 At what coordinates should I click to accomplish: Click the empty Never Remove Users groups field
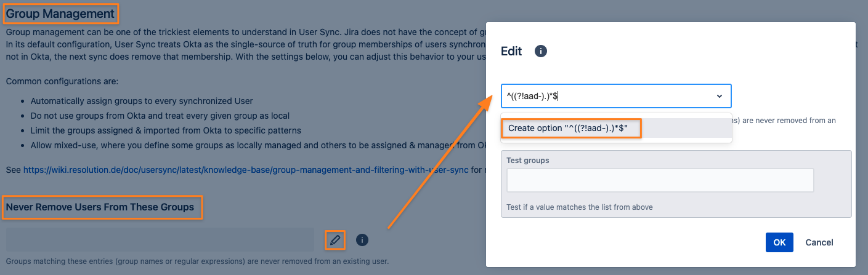160,240
